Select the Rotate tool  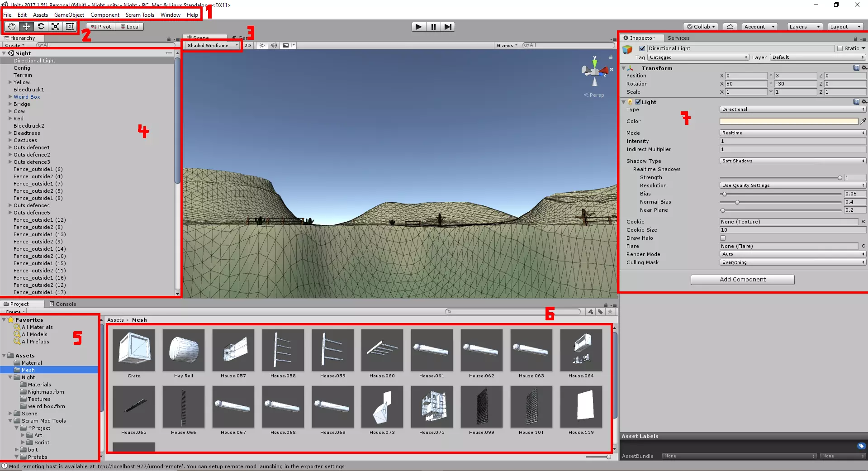tap(41, 27)
